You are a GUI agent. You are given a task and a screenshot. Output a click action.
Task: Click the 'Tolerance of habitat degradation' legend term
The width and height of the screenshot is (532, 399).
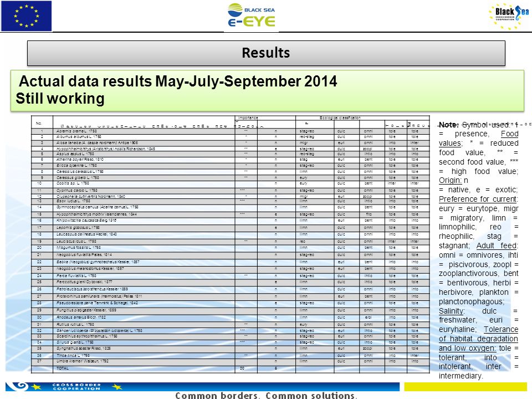478,339
